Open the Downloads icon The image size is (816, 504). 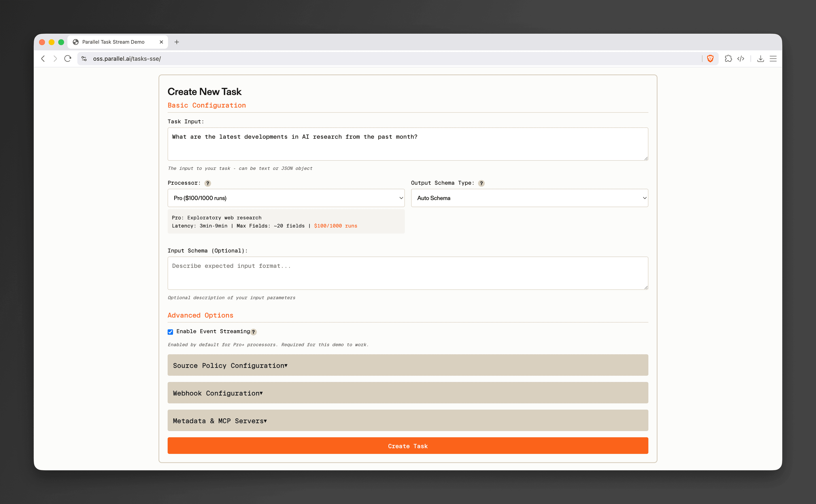pyautogui.click(x=761, y=58)
